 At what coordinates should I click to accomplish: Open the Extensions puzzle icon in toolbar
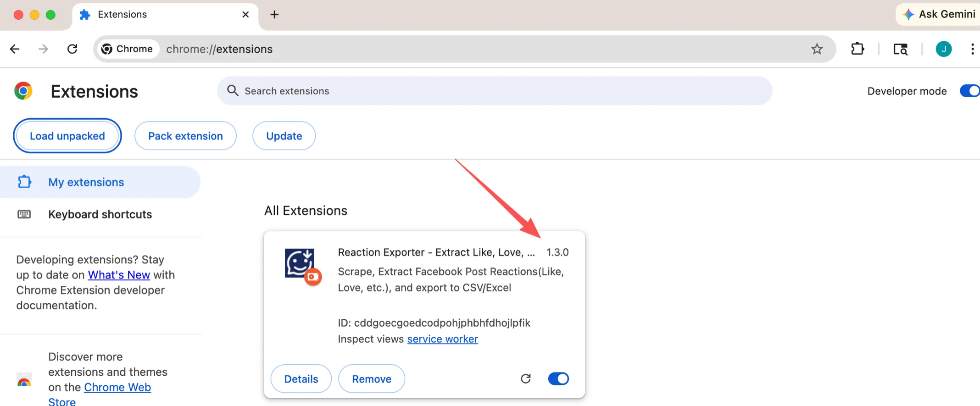857,49
